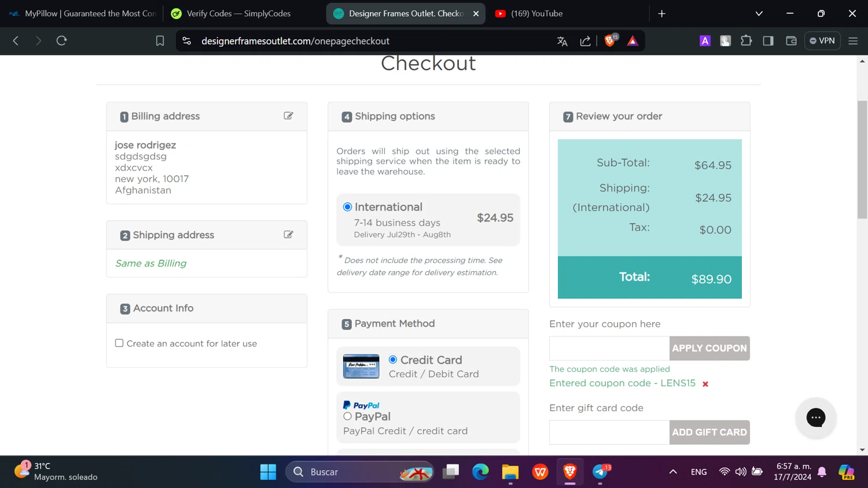Open Telegram from the taskbar

[x=600, y=472]
